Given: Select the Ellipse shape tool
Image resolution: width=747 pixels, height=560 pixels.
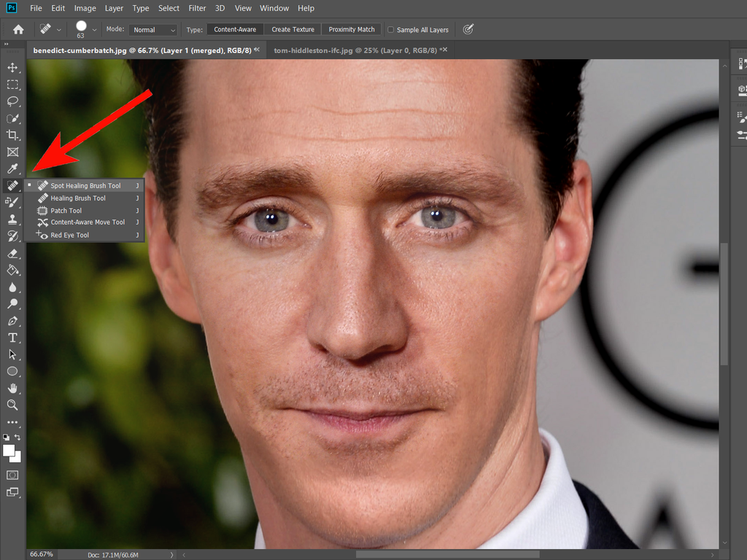Looking at the screenshot, I should (x=12, y=371).
